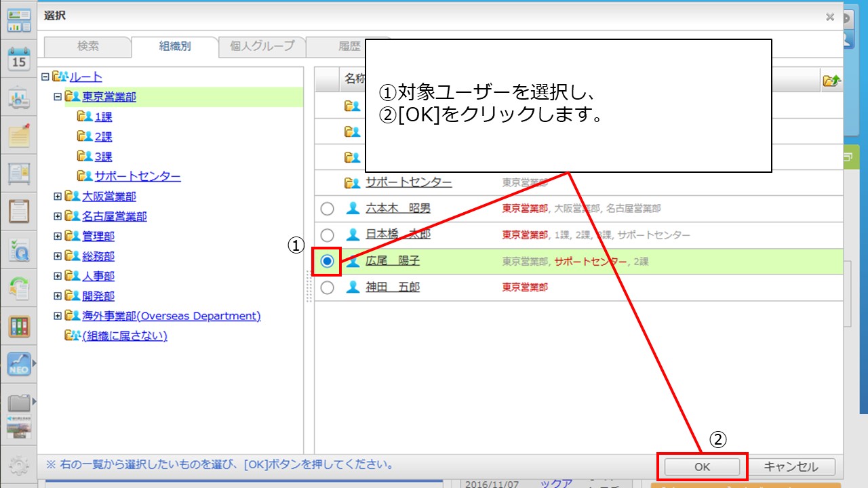Click the キャンセル button
This screenshot has width=868, height=488.
tap(791, 466)
